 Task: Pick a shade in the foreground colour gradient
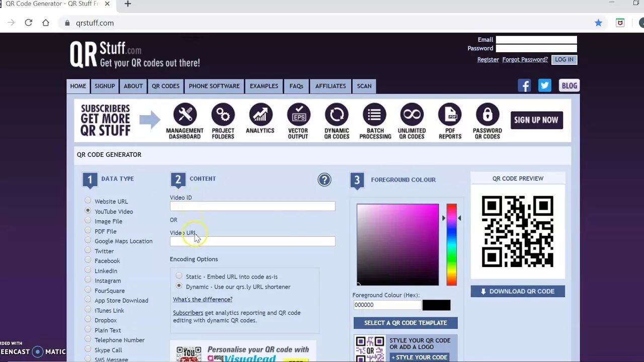tap(397, 244)
